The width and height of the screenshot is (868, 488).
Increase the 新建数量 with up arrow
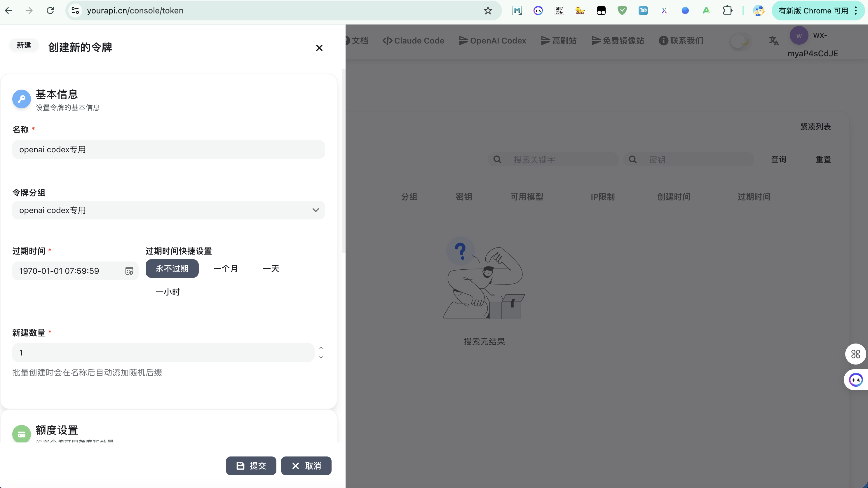pyautogui.click(x=321, y=348)
